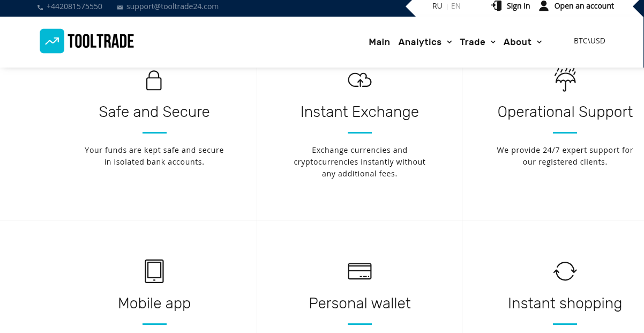Click the phone number +442081575550
The image size is (644, 333).
coord(74,7)
